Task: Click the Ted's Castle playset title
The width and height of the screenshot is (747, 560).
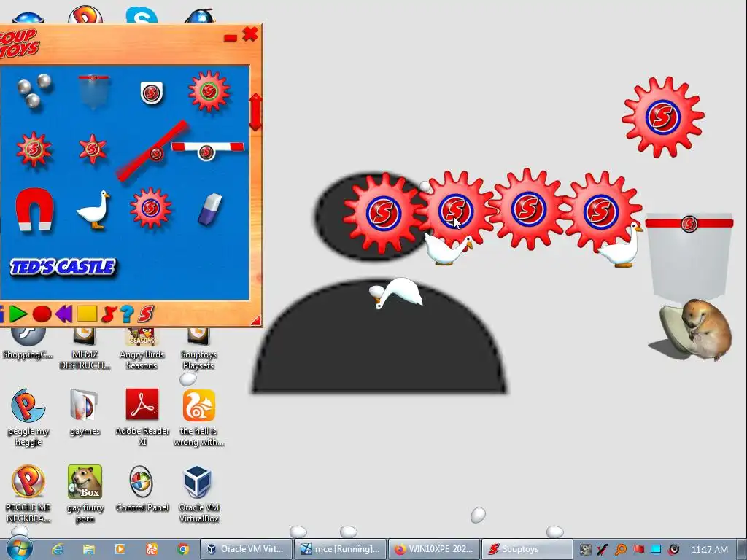Action: tap(63, 267)
